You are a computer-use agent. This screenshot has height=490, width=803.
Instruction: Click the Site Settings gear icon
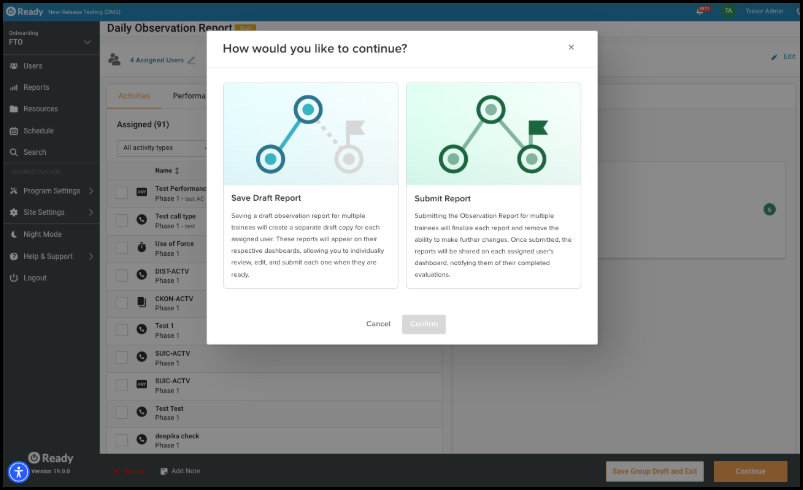(x=14, y=212)
